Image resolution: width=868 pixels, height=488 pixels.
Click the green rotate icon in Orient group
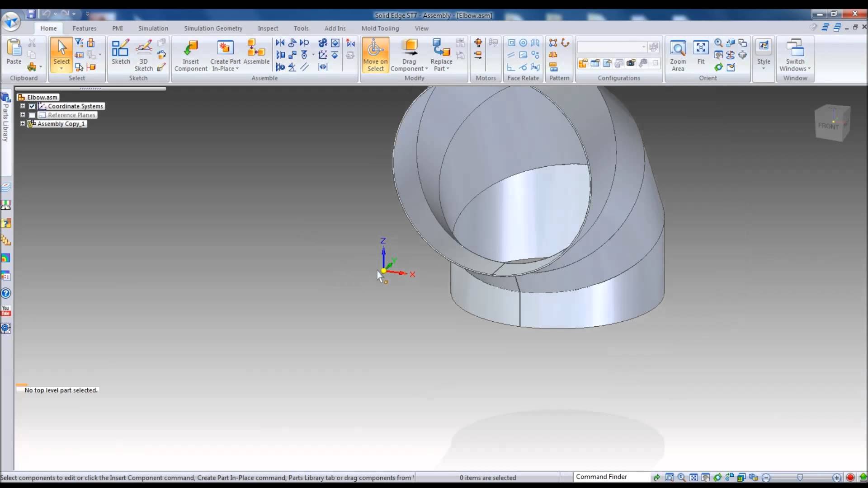coord(718,67)
